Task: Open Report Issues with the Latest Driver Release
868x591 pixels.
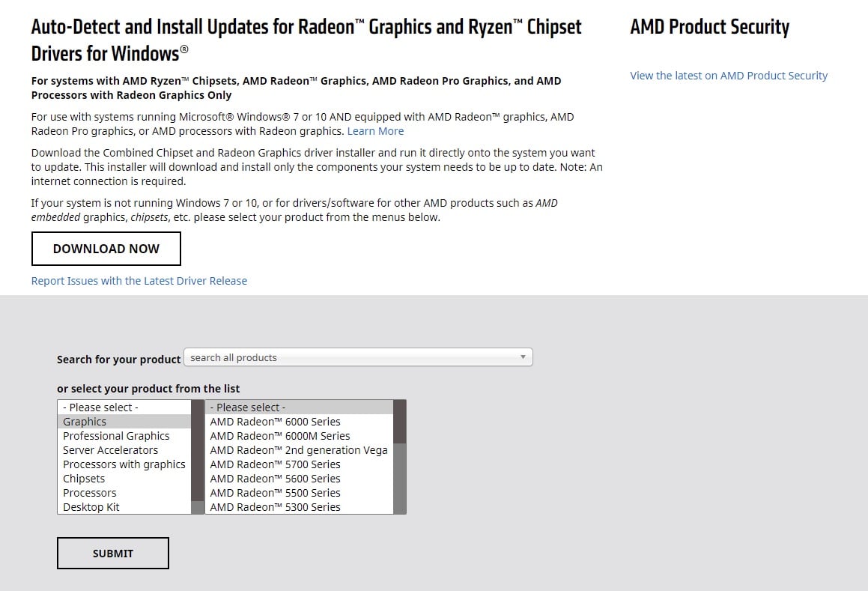Action: tap(139, 281)
